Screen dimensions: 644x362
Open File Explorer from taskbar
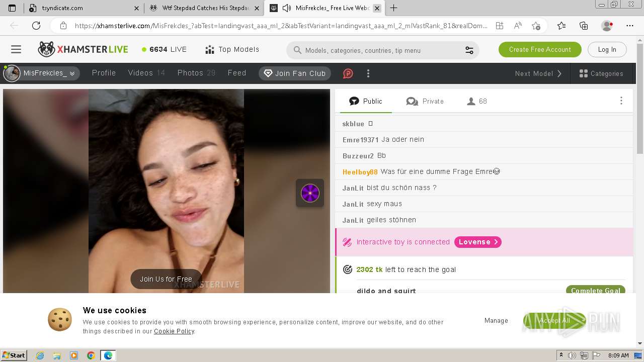click(57, 355)
